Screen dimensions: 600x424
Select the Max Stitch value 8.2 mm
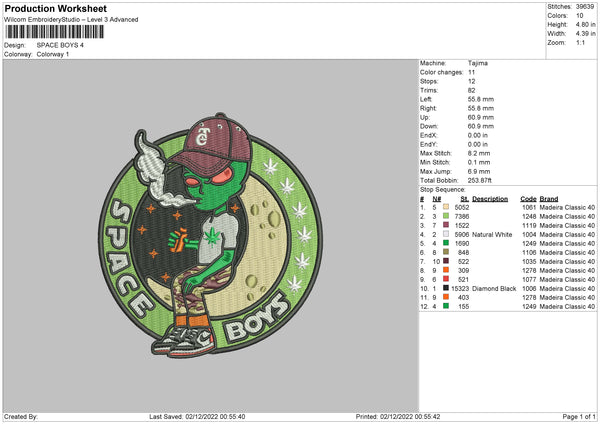pos(479,153)
